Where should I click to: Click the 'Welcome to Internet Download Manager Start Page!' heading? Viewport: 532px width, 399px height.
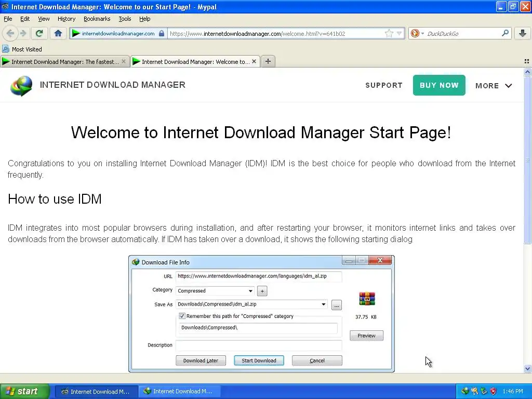tap(261, 132)
